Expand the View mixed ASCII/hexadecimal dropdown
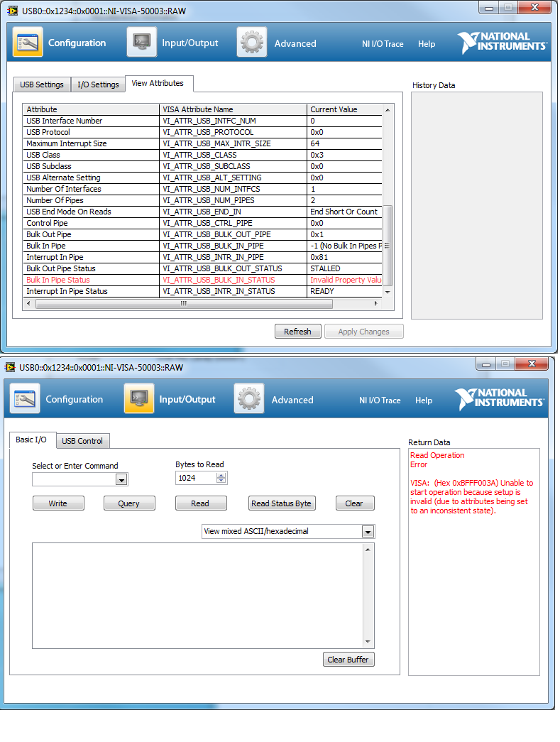 click(367, 532)
